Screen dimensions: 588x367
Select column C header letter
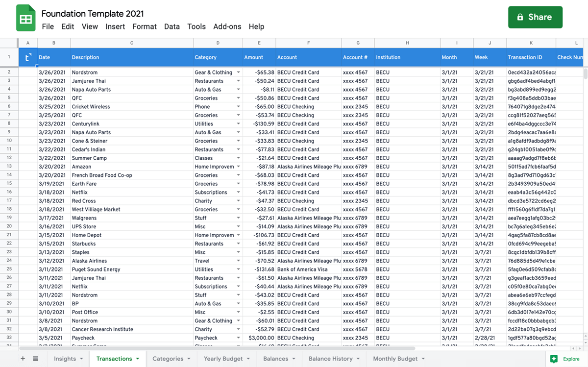tap(132, 43)
